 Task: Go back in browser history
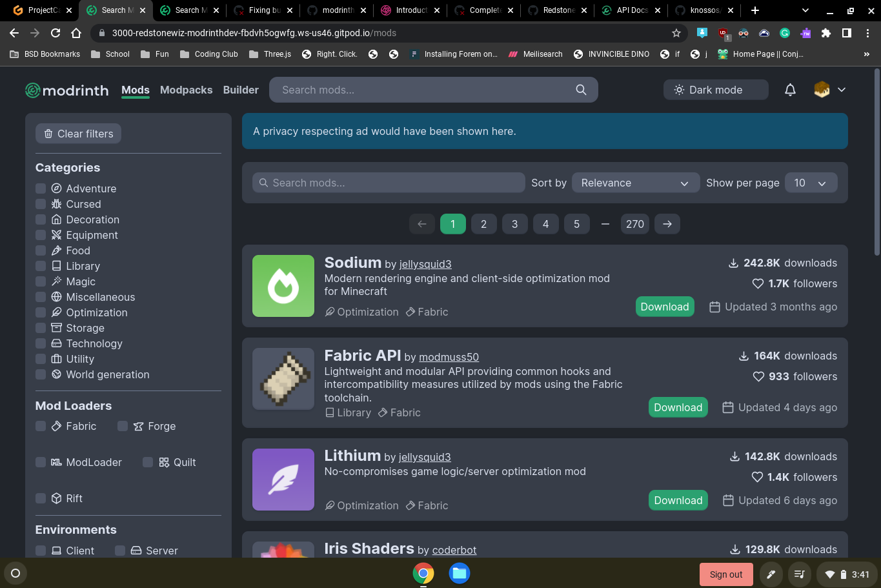pyautogui.click(x=14, y=33)
